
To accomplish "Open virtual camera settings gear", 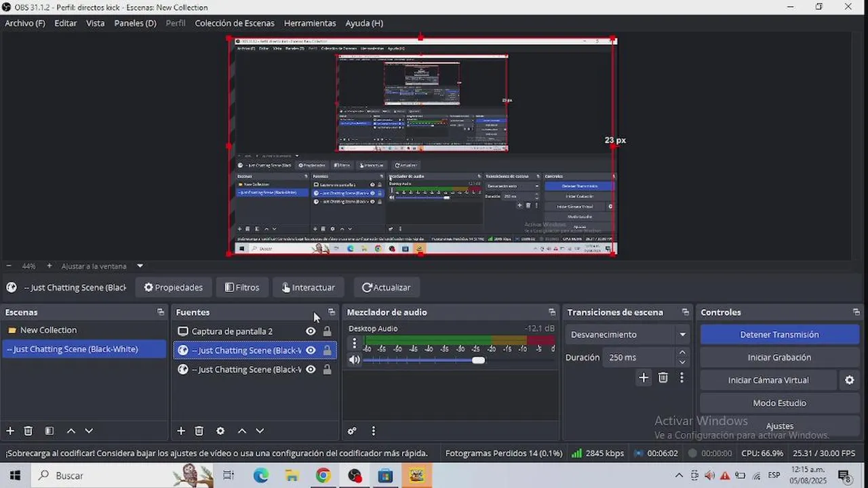I will coord(849,380).
